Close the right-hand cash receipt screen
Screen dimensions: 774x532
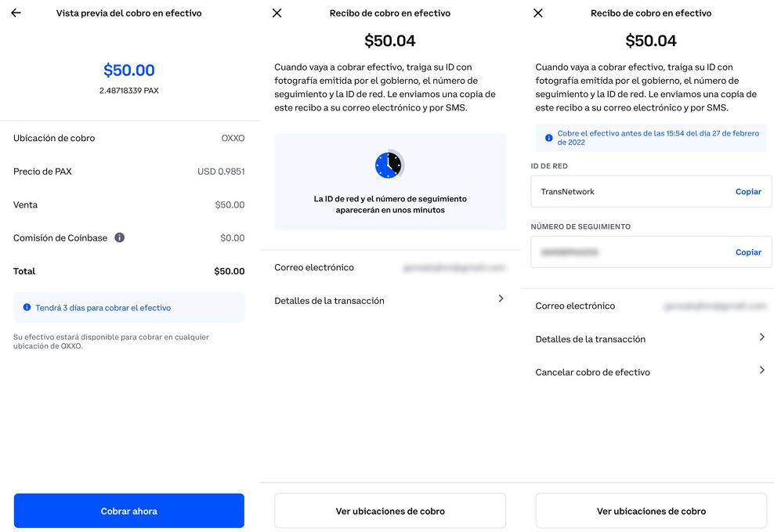pyautogui.click(x=538, y=13)
